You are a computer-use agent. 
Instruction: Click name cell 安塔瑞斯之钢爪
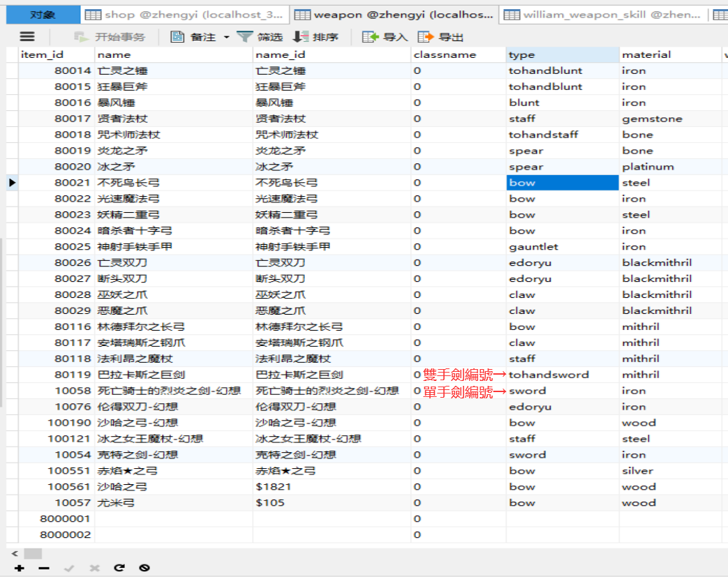coord(174,343)
